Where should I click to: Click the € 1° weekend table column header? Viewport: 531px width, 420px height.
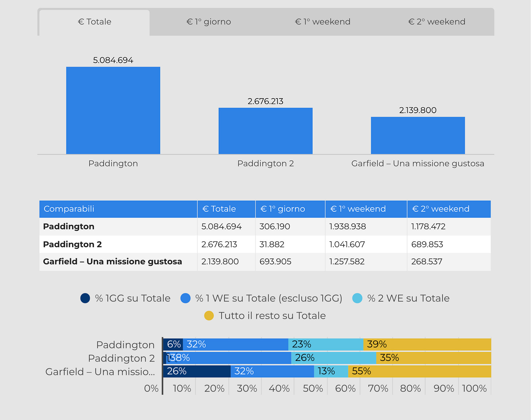[x=366, y=209]
